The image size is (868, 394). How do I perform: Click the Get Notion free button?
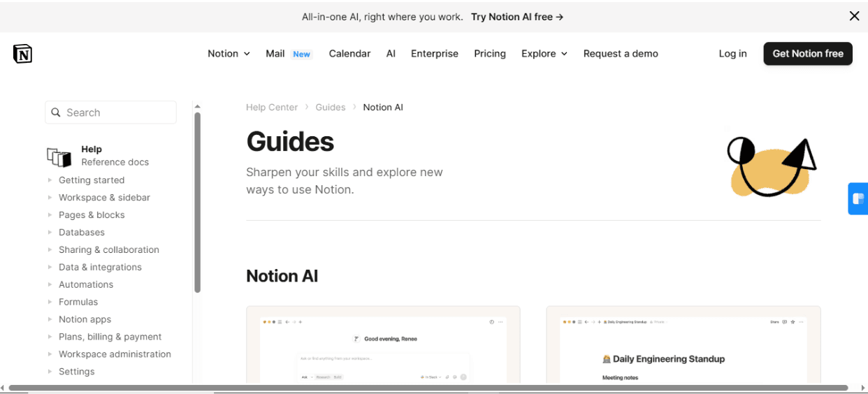(x=807, y=54)
